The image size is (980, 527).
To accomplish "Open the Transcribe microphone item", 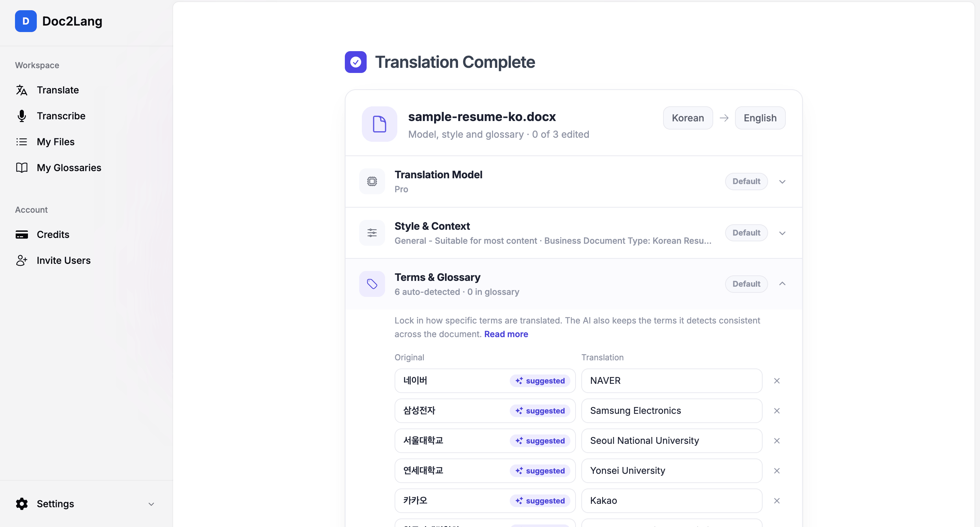I will pos(61,116).
